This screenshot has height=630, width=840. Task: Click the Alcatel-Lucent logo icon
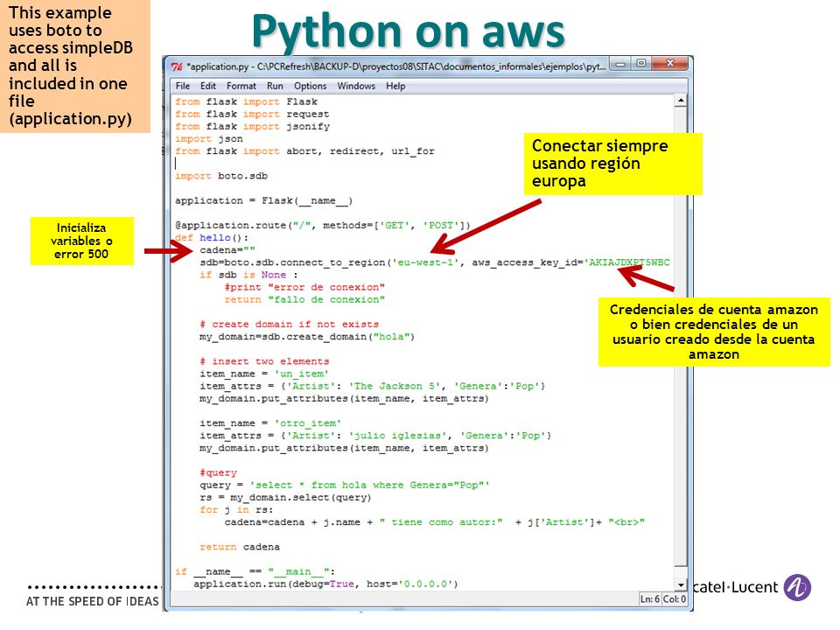click(797, 587)
